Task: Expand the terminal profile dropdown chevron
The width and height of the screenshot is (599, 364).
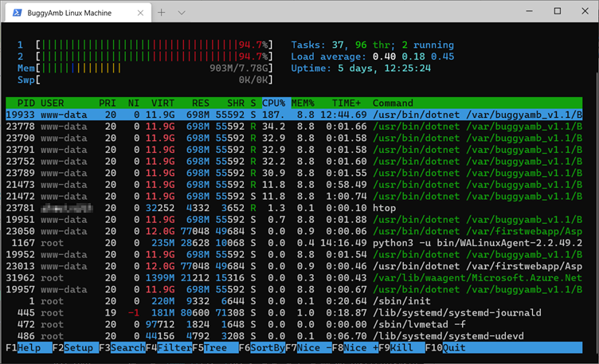Action: pyautogui.click(x=182, y=13)
